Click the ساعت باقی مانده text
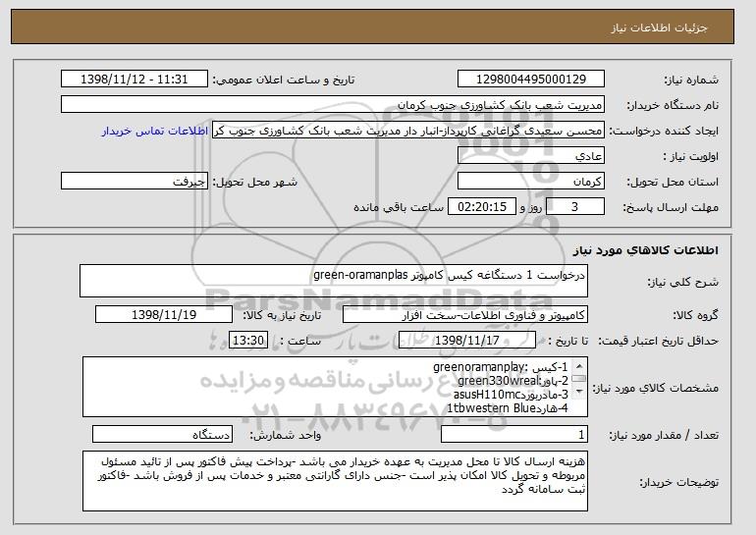Image resolution: width=756 pixels, height=535 pixels. [x=399, y=207]
